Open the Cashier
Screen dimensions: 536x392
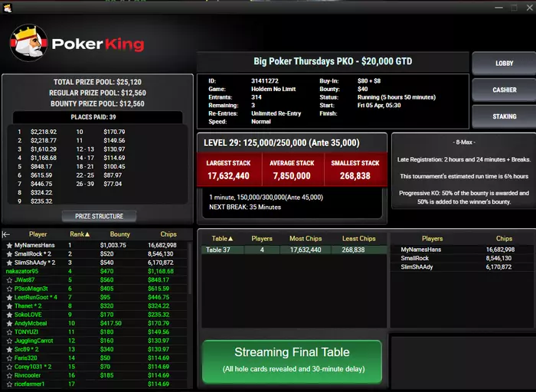(504, 90)
